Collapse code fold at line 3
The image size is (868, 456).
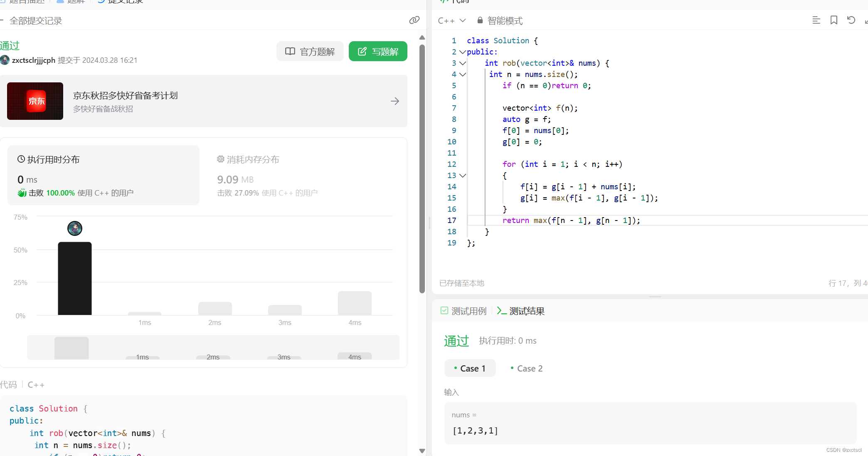click(x=462, y=63)
